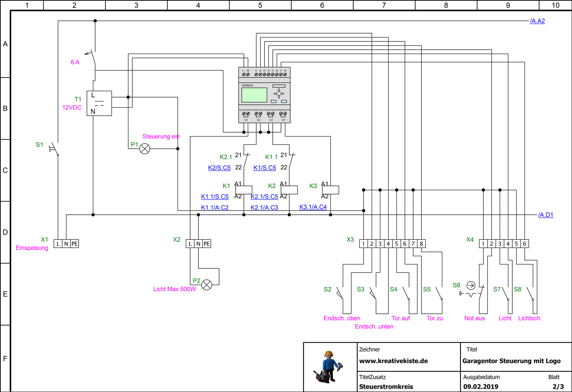Click the T1 12VDC transformer symbol
Image resolution: width=572 pixels, height=392 pixels.
pyautogui.click(x=99, y=103)
